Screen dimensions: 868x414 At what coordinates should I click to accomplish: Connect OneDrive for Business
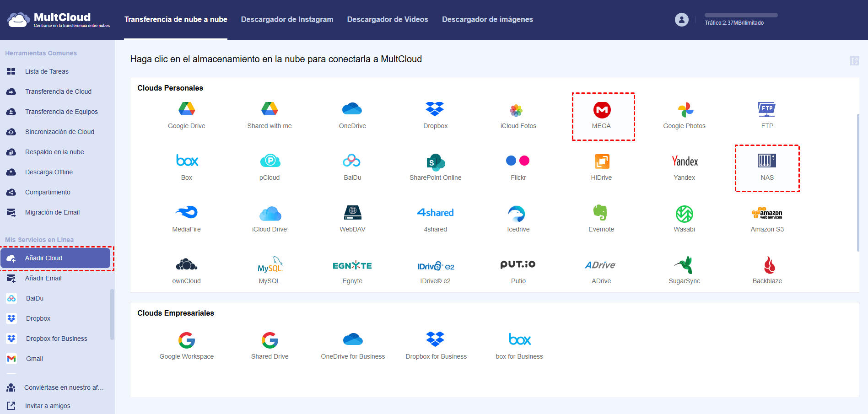point(353,339)
